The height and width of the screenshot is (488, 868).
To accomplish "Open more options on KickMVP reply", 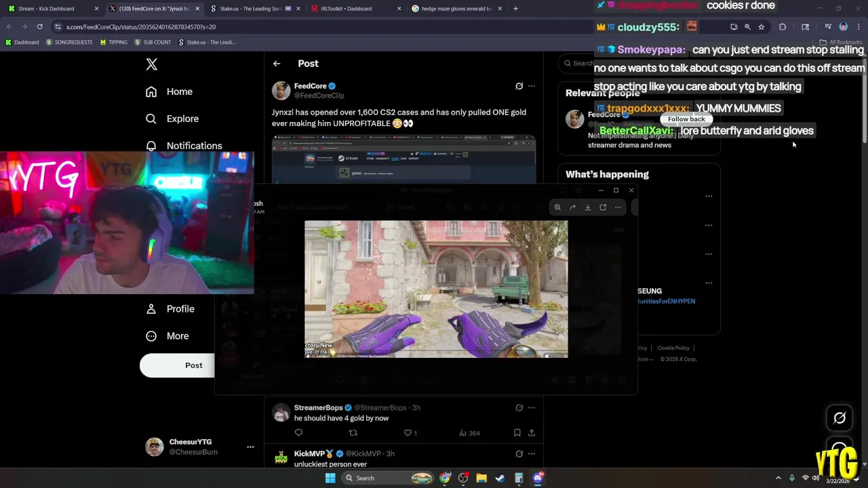I will (532, 453).
